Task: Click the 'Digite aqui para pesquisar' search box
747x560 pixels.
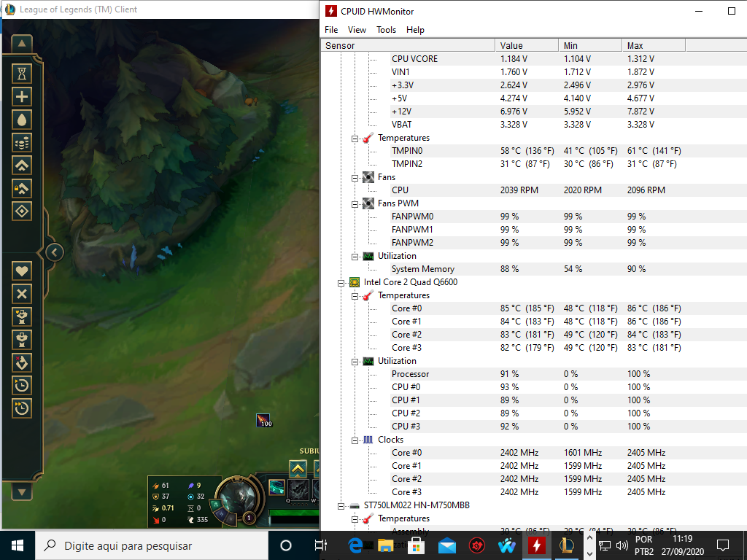Action: click(x=152, y=545)
